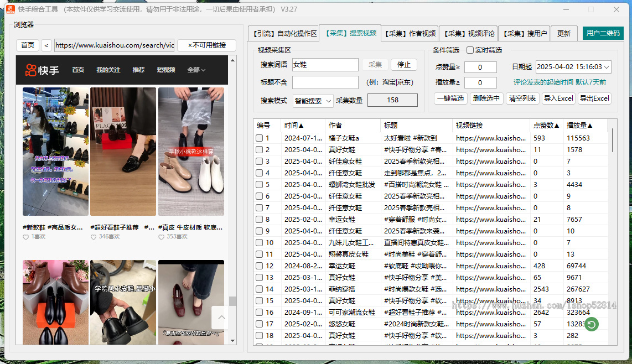Click the Kuaishou logo in the browser
632x364 pixels.
click(42, 70)
